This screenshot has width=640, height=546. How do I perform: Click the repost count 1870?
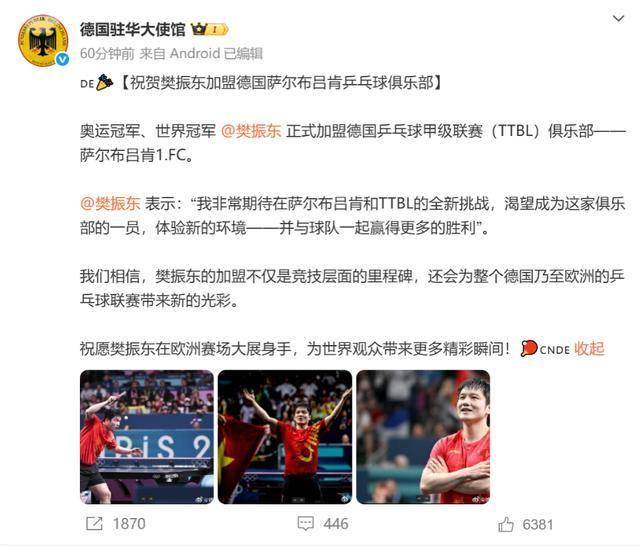tap(129, 524)
